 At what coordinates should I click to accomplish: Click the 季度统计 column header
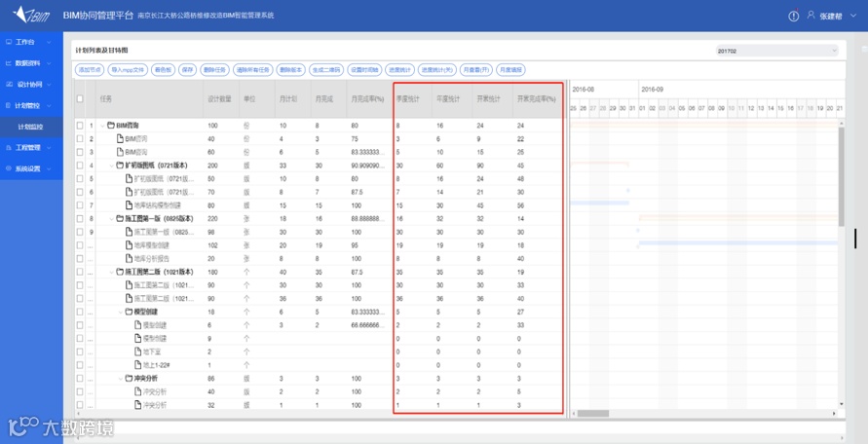point(407,99)
